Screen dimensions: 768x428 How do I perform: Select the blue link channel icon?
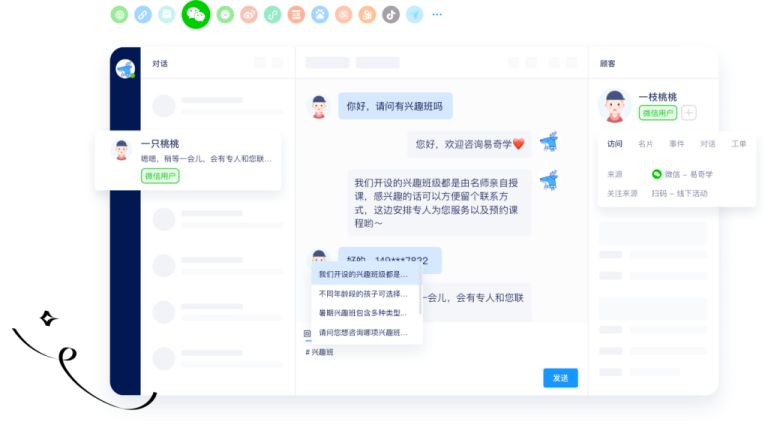(143, 15)
